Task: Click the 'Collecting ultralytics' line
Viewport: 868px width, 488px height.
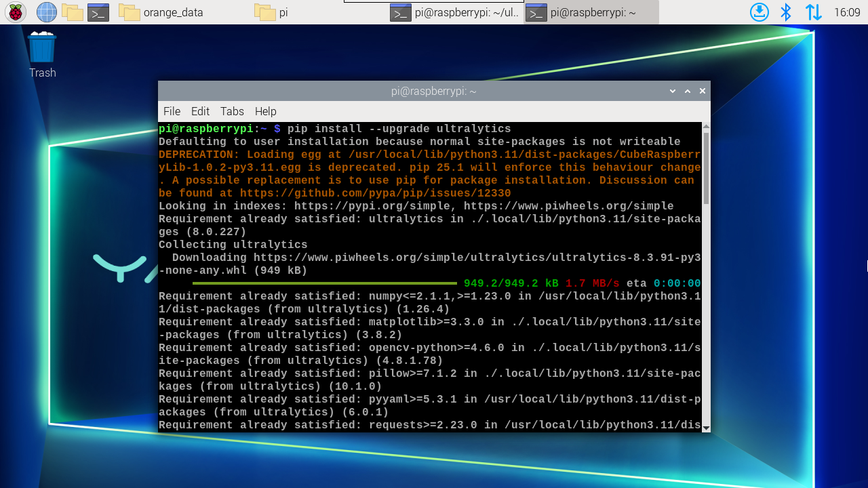Action: (x=233, y=245)
